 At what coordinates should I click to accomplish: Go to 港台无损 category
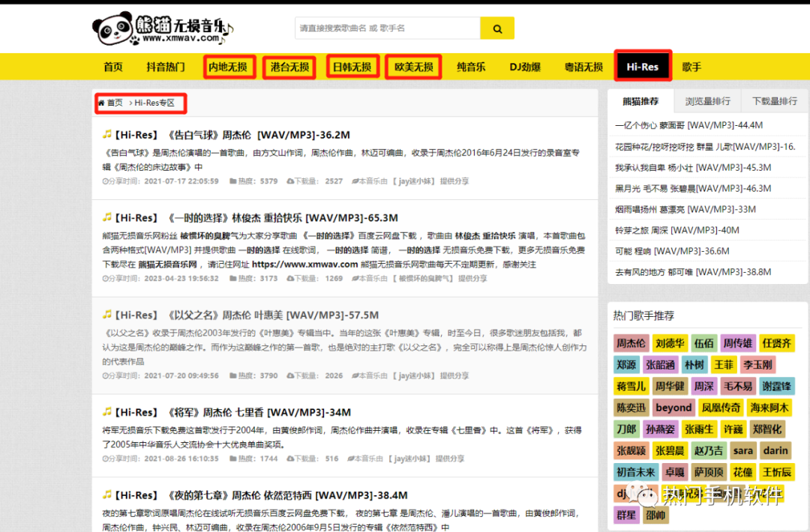[x=289, y=67]
